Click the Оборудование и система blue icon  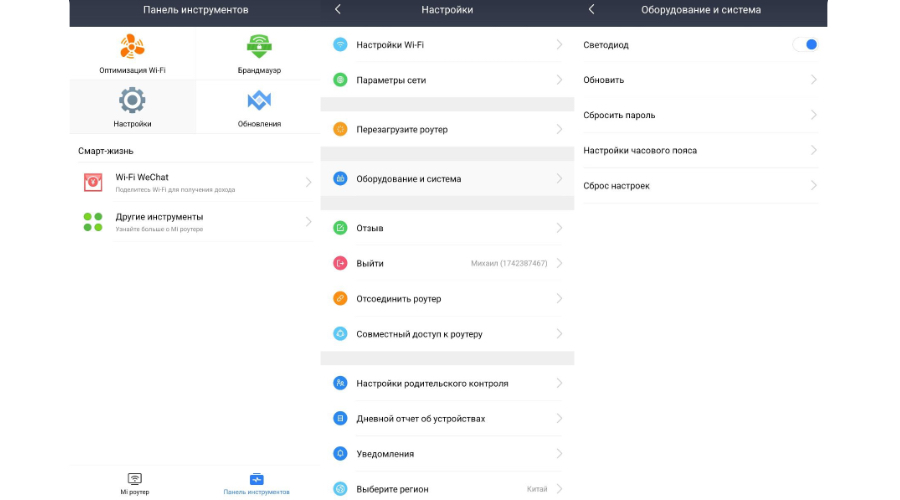pyautogui.click(x=340, y=179)
